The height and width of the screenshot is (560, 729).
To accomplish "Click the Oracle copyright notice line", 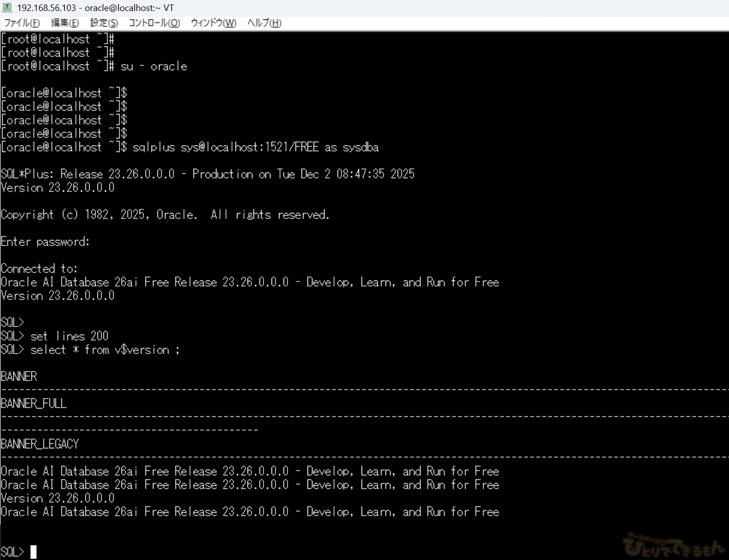I will tap(165, 215).
